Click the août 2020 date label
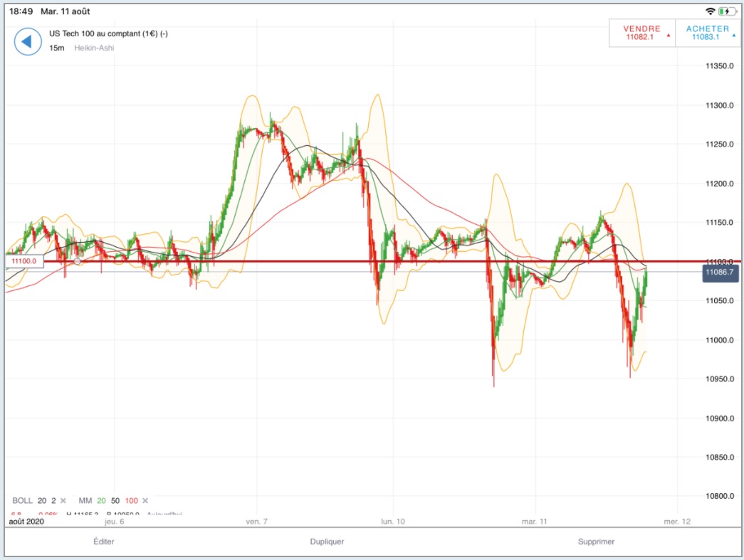 pos(26,522)
